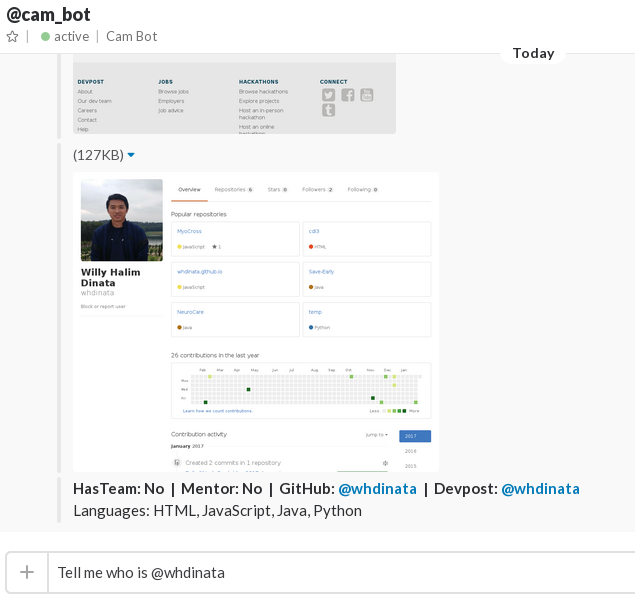This screenshot has width=635, height=614.
Task: Click the green active status indicator
Action: point(45,37)
